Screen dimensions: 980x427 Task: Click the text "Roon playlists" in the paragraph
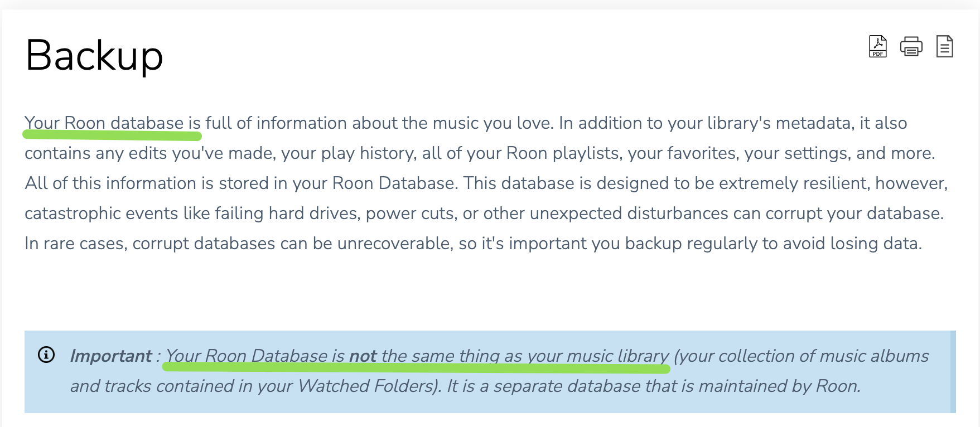click(x=563, y=153)
